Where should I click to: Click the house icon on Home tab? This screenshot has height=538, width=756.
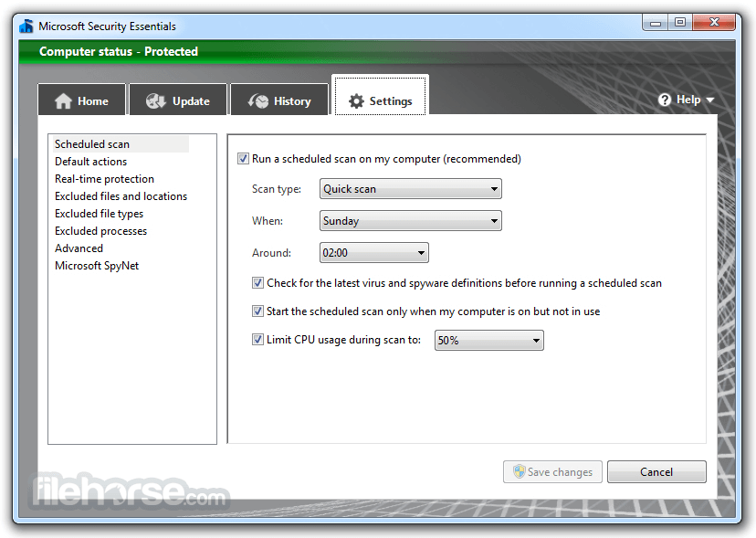[x=63, y=101]
